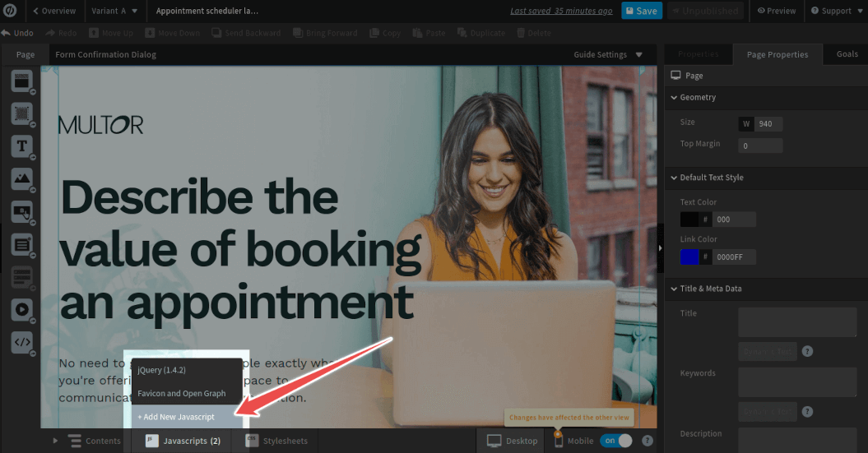Switch to the Page tab
The height and width of the screenshot is (453, 868).
pos(26,55)
